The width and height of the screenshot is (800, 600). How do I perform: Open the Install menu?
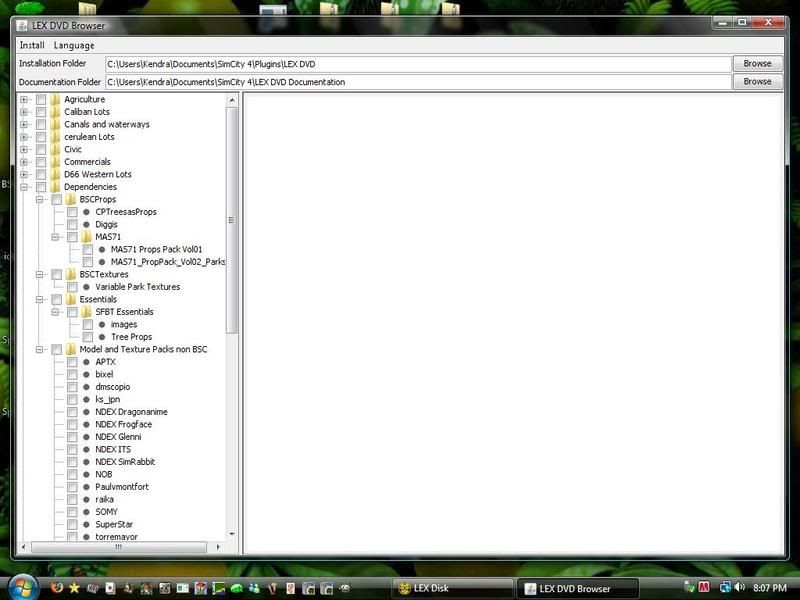(31, 45)
